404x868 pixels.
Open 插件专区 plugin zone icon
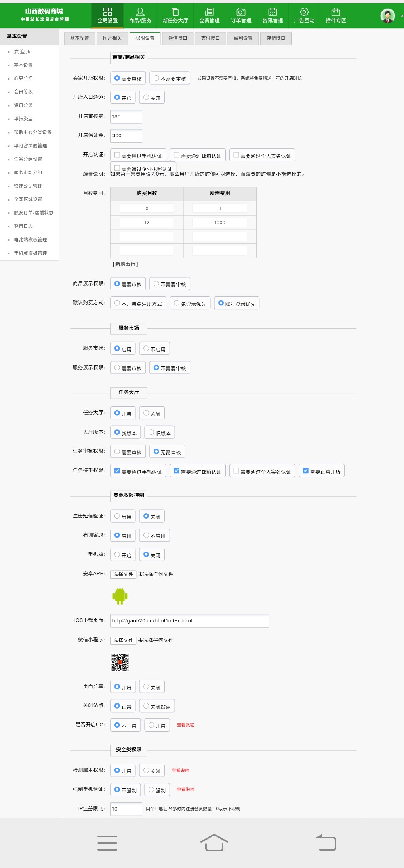(336, 12)
